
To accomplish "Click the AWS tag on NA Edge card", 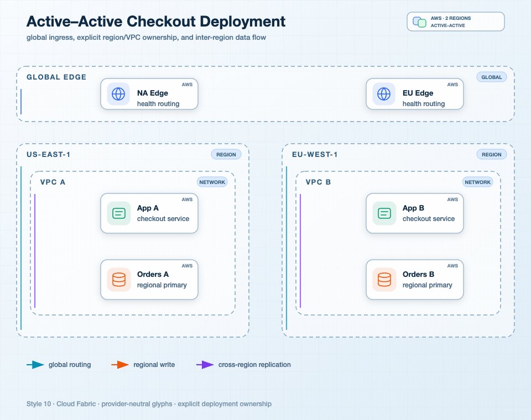I will tap(187, 85).
